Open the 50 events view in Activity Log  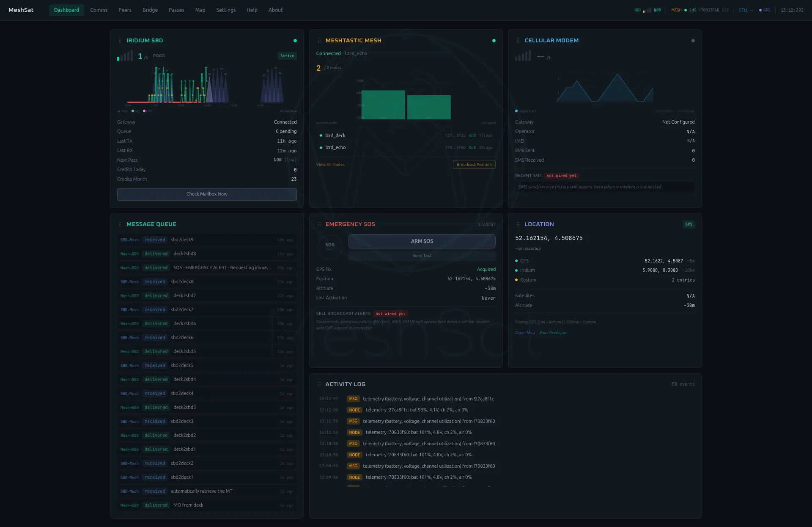coord(683,384)
